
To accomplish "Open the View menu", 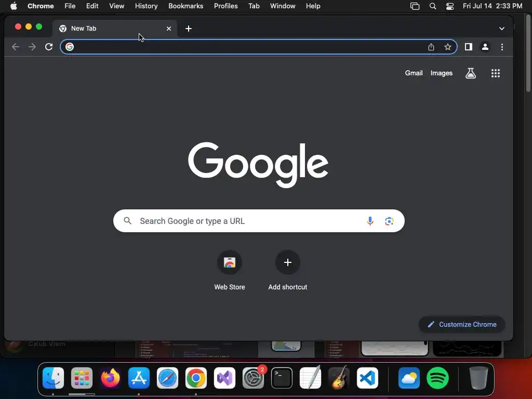I will click(x=117, y=6).
